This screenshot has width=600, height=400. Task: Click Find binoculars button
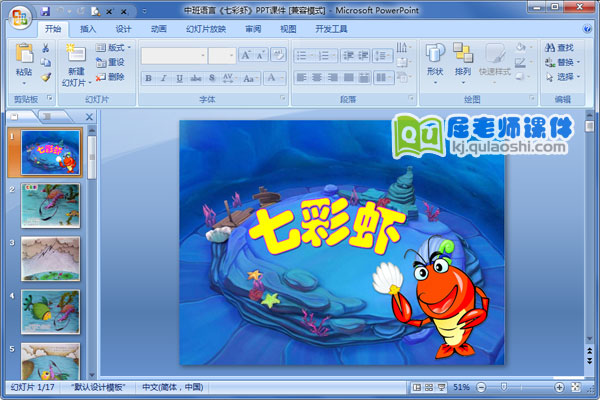[x=559, y=48]
